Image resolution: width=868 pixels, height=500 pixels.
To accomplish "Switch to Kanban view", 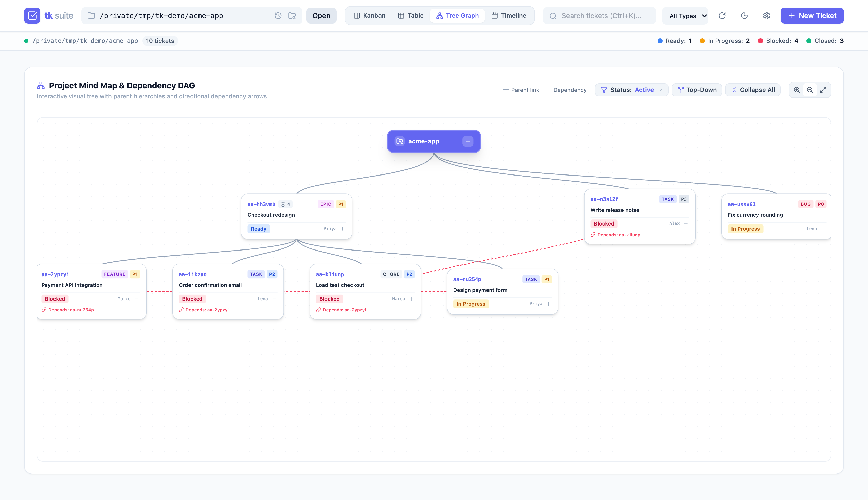I will coord(369,16).
